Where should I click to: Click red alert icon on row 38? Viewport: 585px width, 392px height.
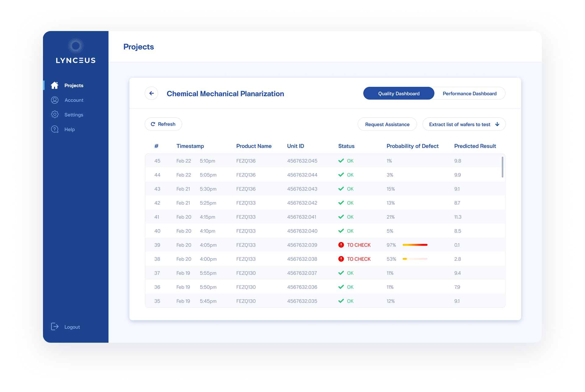(341, 259)
